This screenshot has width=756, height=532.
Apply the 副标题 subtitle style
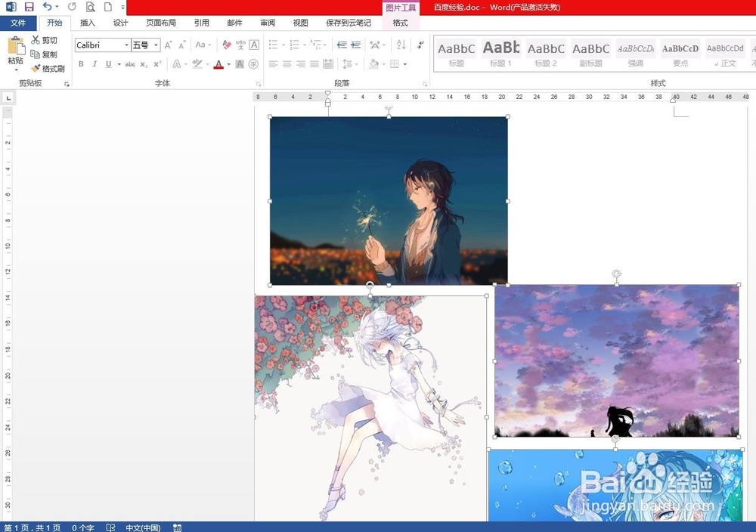[590, 54]
